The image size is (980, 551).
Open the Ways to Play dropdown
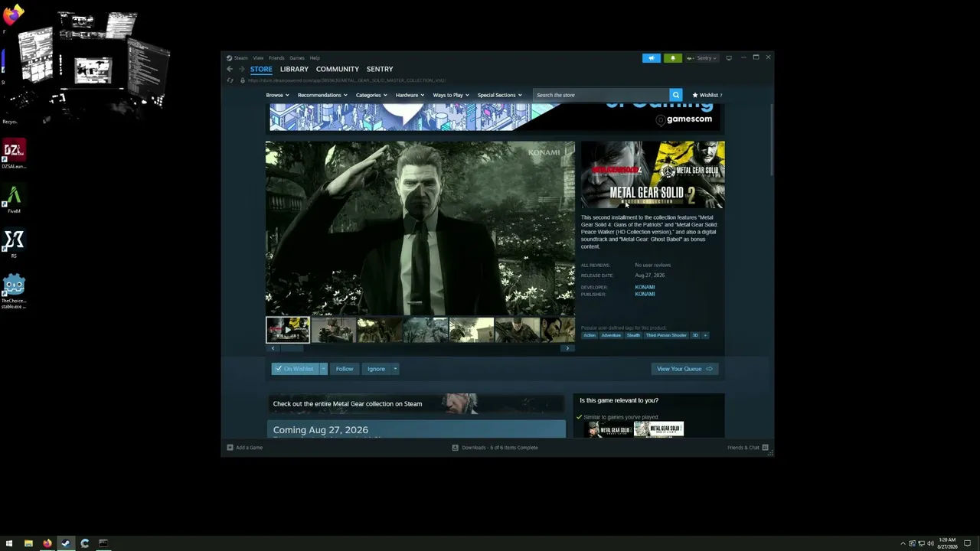[451, 95]
